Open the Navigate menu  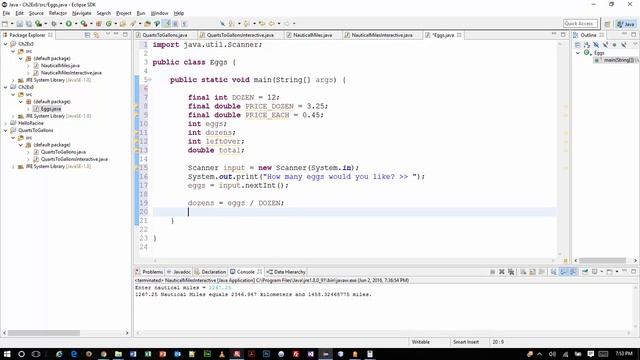click(82, 13)
